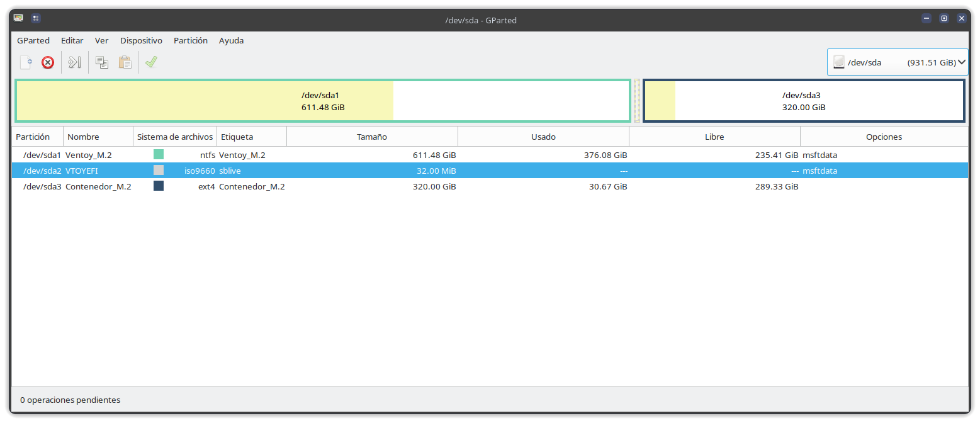Image resolution: width=980 pixels, height=423 pixels.
Task: Open the Partición menu
Action: click(x=191, y=40)
